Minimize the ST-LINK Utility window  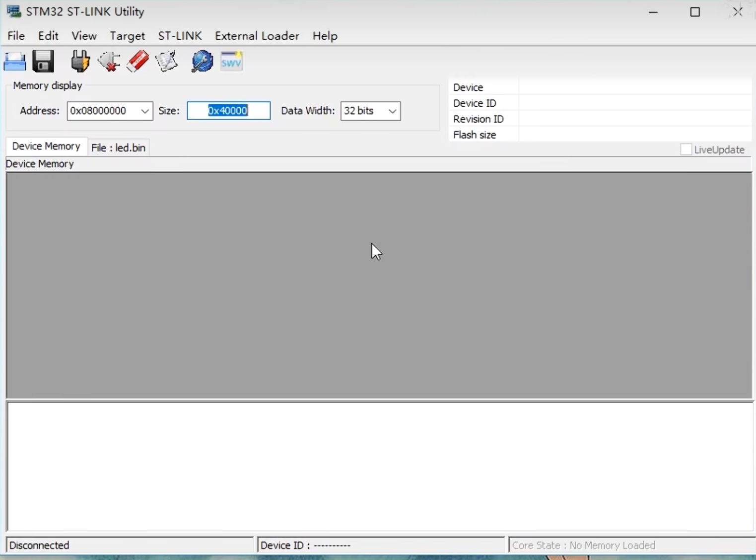pyautogui.click(x=653, y=12)
